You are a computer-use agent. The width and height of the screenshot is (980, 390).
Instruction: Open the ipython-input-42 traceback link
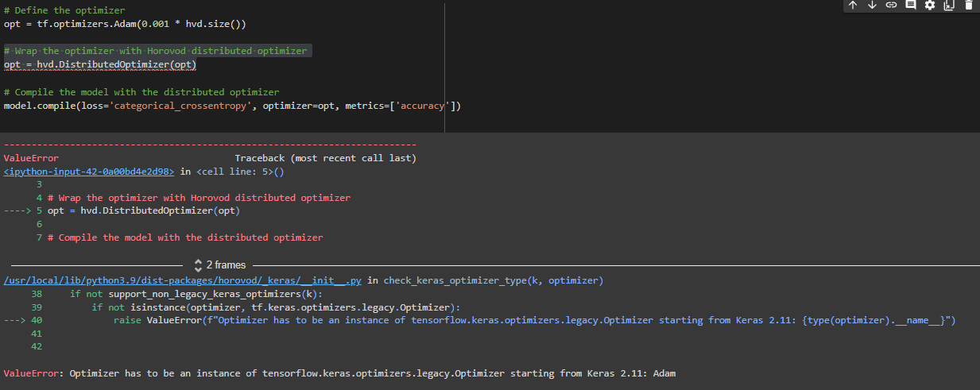pyautogui.click(x=89, y=171)
